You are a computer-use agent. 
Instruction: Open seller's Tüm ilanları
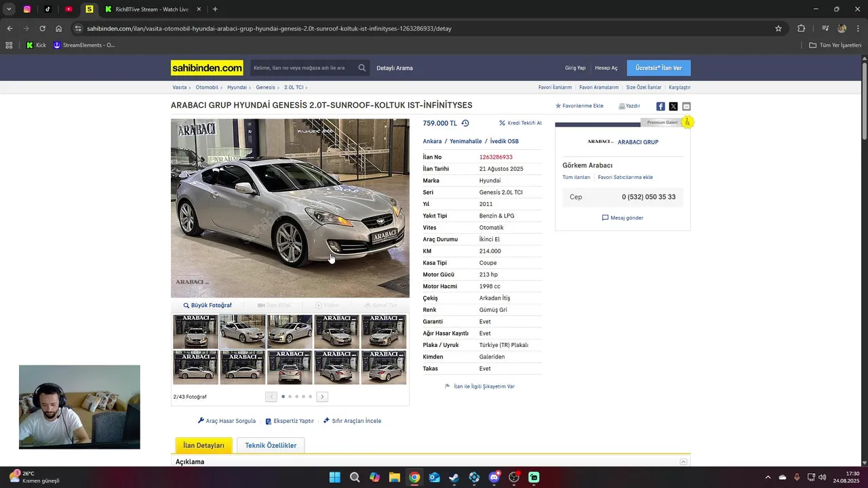(x=576, y=178)
